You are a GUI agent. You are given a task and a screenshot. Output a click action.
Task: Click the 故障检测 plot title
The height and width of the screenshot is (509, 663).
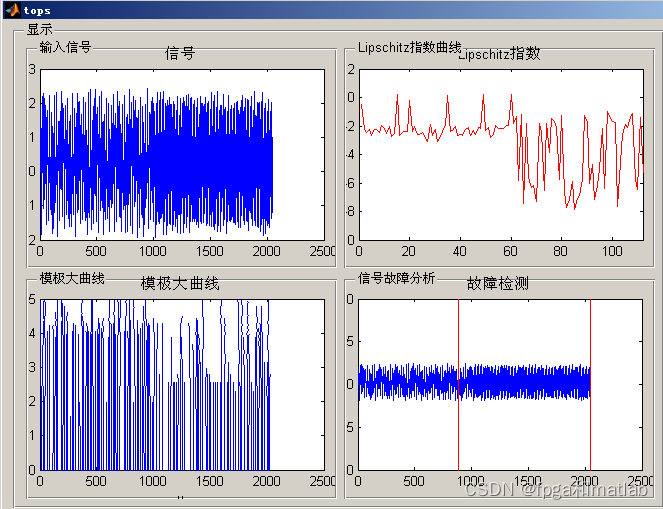498,284
